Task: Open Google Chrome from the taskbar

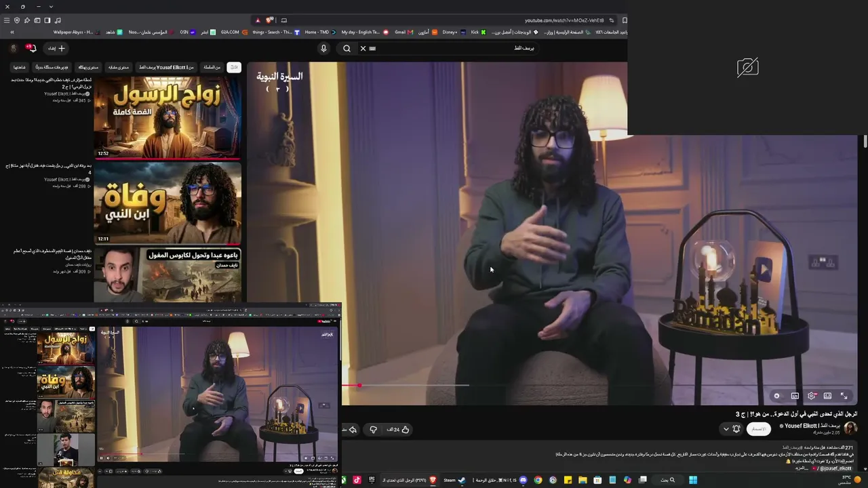Action: coord(538,480)
